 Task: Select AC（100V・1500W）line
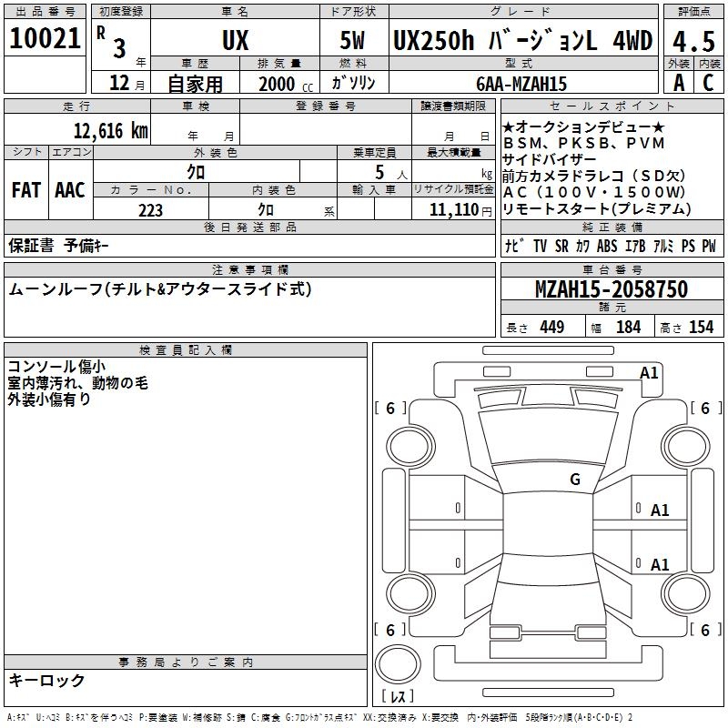tap(594, 192)
